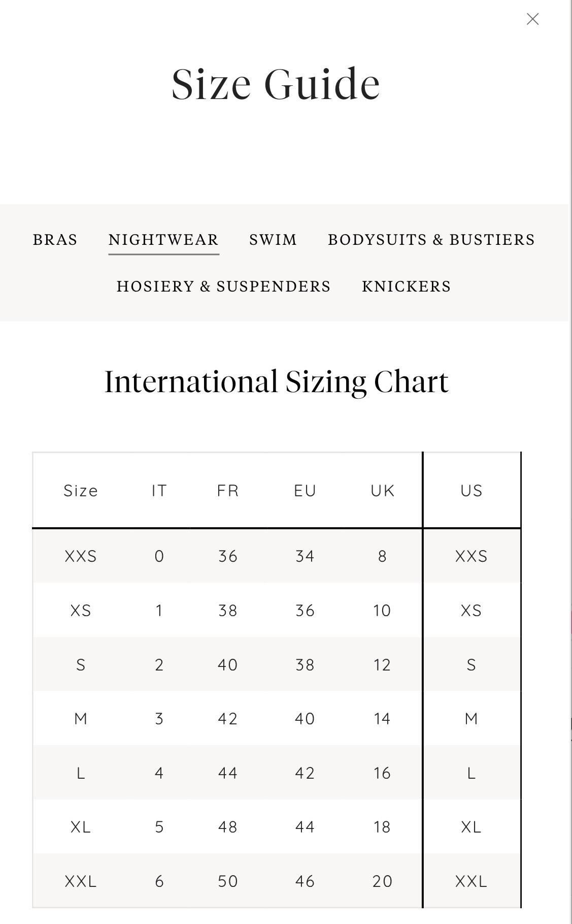Click the XXL size row label
The width and height of the screenshot is (572, 924).
(x=81, y=881)
